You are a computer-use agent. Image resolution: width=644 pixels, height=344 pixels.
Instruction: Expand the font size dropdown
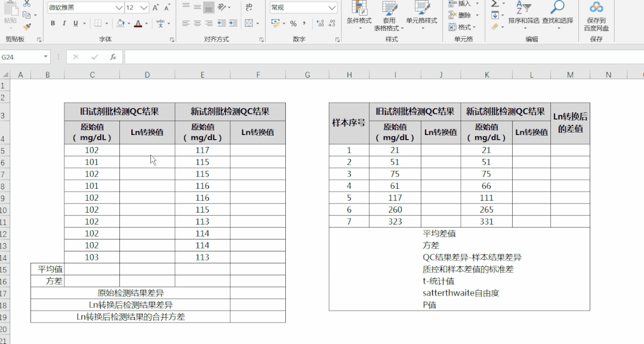(x=144, y=8)
